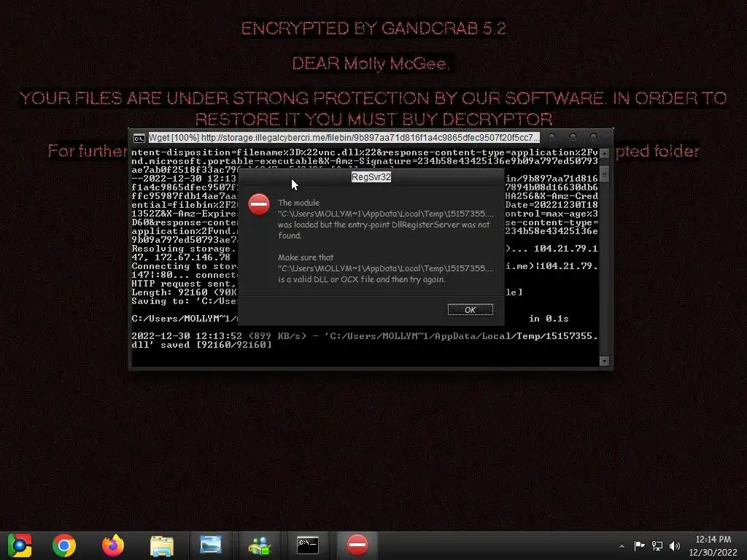Click console text 'in 0.1s'
The image size is (747, 560).
coord(549,319)
